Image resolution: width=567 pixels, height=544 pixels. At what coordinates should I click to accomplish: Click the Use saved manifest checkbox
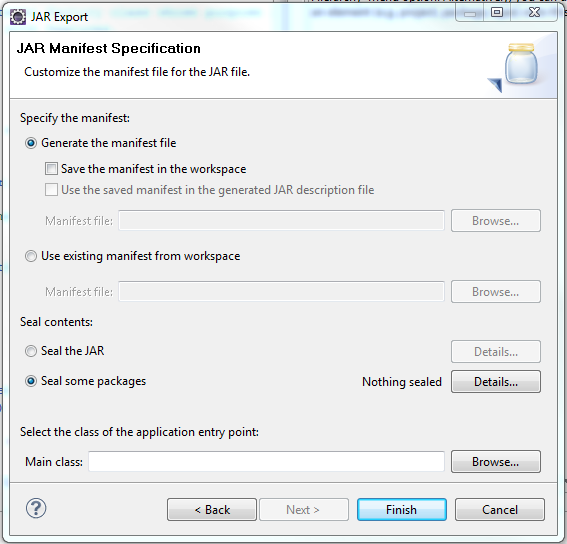tap(51, 190)
